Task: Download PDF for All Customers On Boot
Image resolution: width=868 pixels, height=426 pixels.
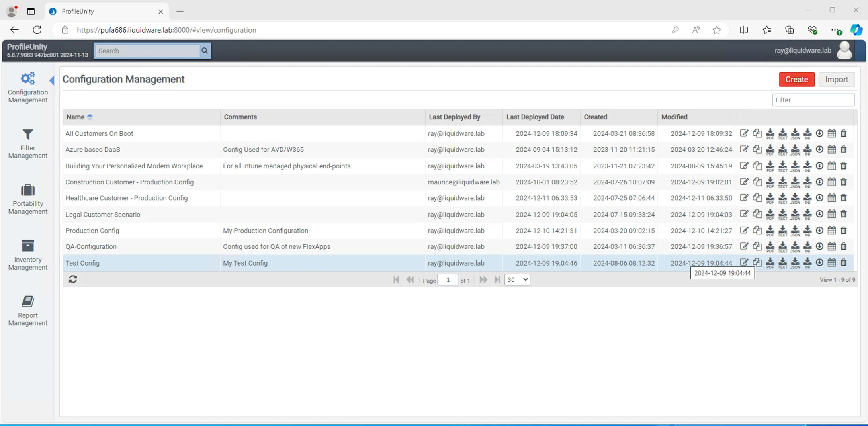Action: point(770,134)
